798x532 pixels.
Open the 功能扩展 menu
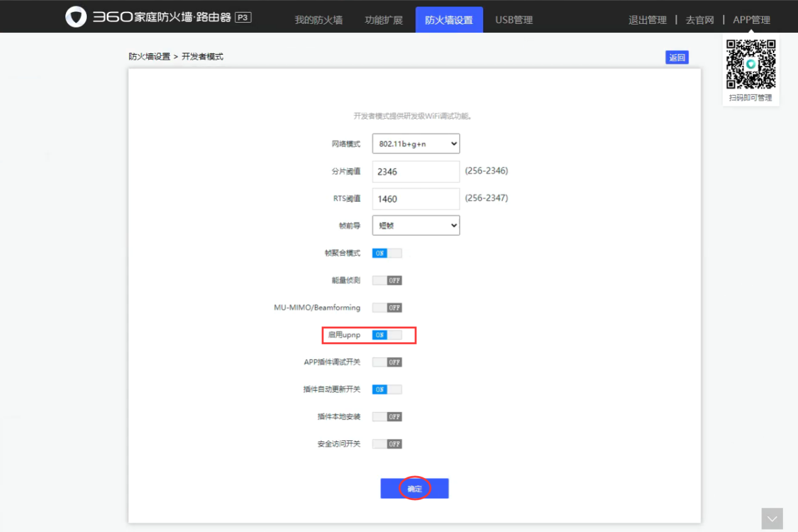[384, 19]
